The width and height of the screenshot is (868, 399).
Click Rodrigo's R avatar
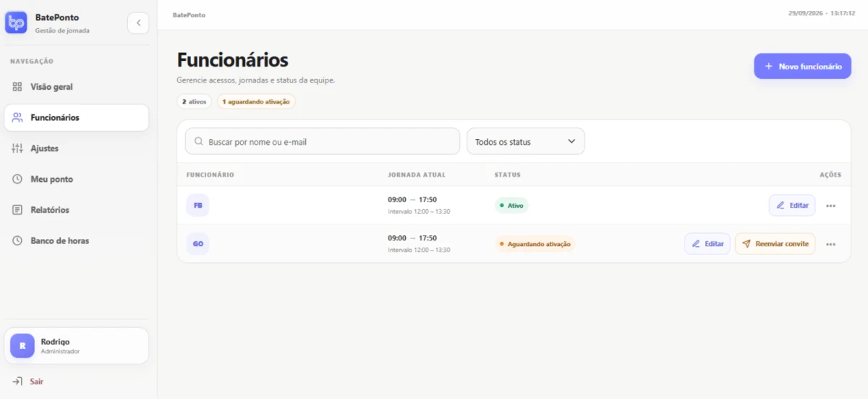coord(22,346)
